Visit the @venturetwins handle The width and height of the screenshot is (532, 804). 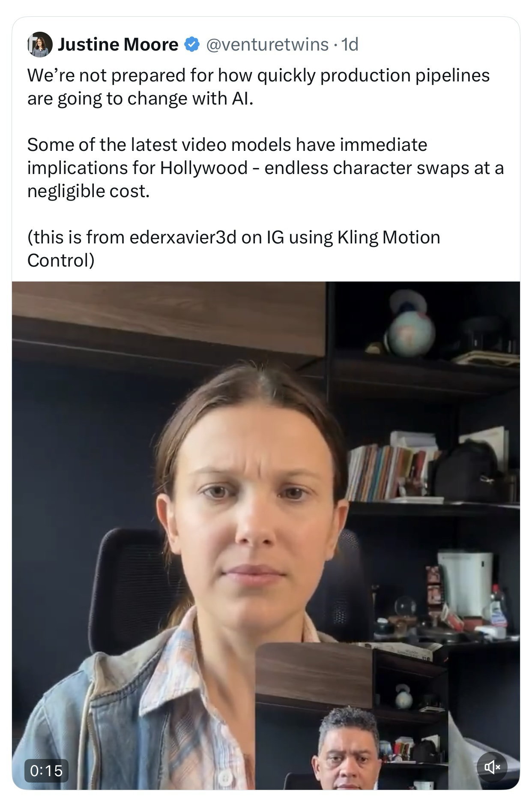coord(267,44)
